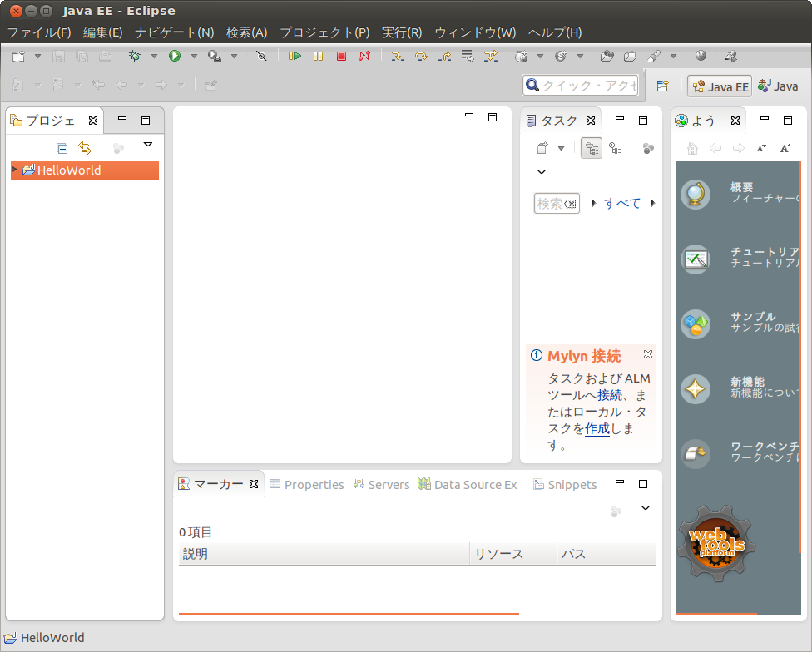Open the ファイル(F) menu

pyautogui.click(x=39, y=32)
